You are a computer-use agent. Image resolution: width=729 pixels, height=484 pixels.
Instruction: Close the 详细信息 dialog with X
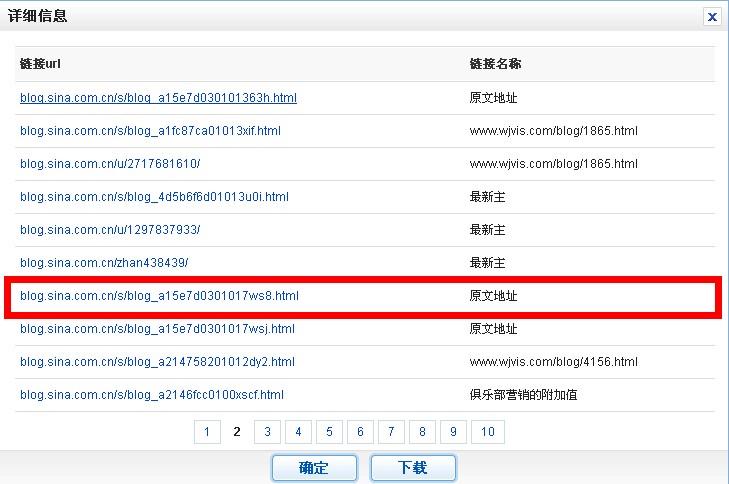(711, 17)
